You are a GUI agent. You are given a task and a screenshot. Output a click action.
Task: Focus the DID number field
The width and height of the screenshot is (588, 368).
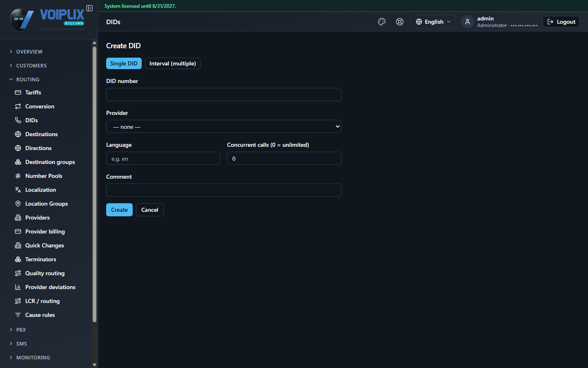[x=224, y=94]
